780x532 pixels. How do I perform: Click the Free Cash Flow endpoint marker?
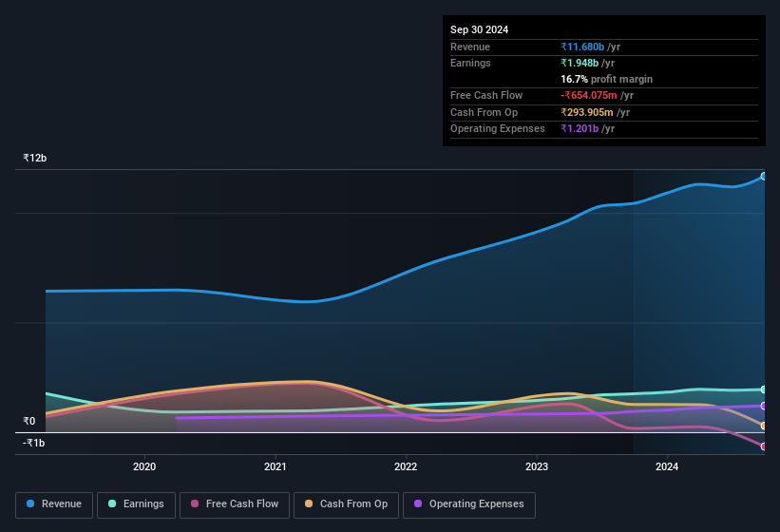(x=764, y=446)
